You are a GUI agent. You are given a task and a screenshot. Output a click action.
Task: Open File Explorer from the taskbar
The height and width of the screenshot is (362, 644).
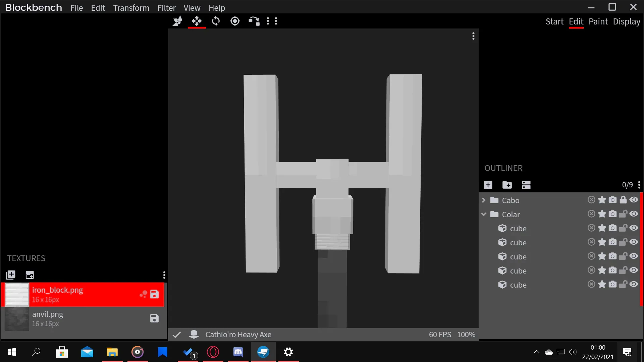coord(112,352)
